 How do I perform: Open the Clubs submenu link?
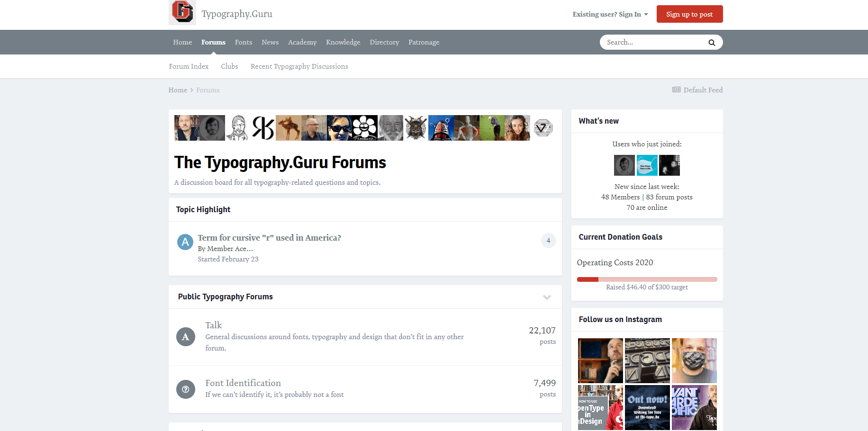[x=229, y=66]
